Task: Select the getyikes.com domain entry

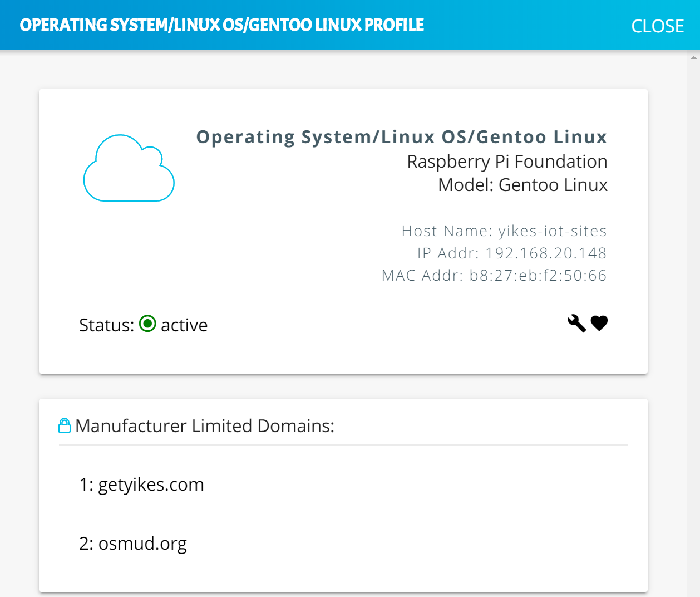Action: (141, 485)
